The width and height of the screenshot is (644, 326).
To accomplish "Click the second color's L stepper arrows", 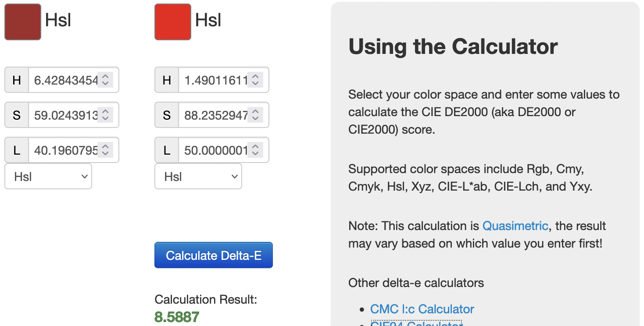I will click(x=255, y=150).
